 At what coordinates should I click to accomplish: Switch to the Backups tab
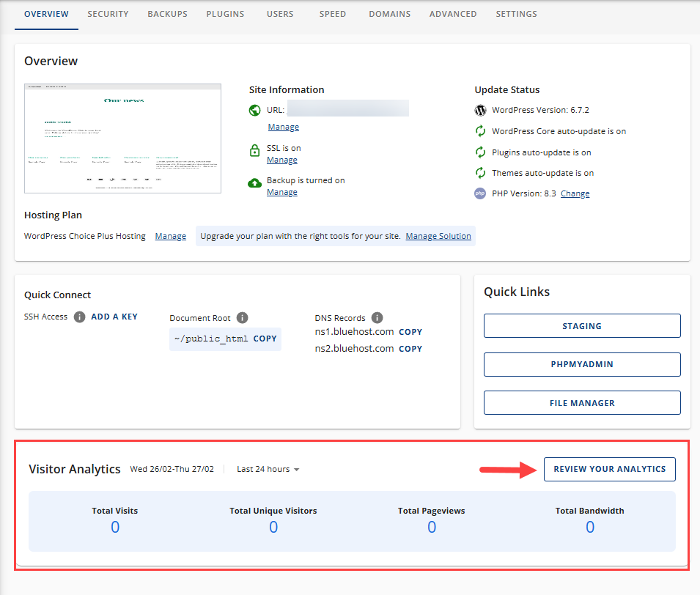pos(167,14)
